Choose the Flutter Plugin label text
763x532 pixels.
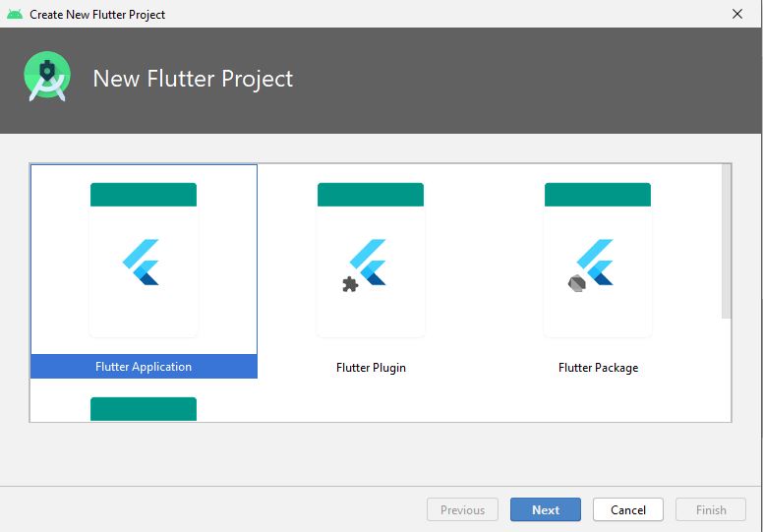371,368
